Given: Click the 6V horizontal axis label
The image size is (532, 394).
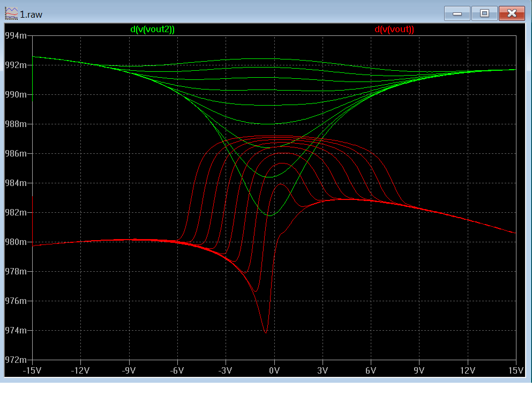Looking at the screenshot, I should (371, 370).
